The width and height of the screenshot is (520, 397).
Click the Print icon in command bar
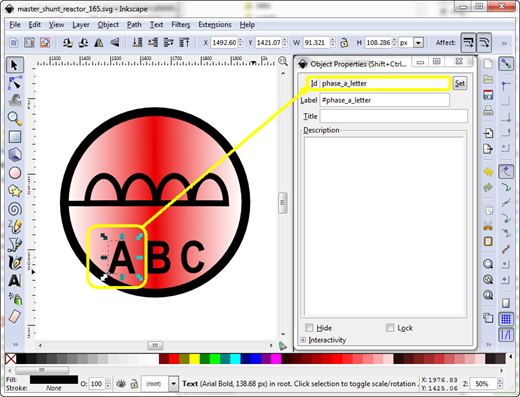[488, 110]
